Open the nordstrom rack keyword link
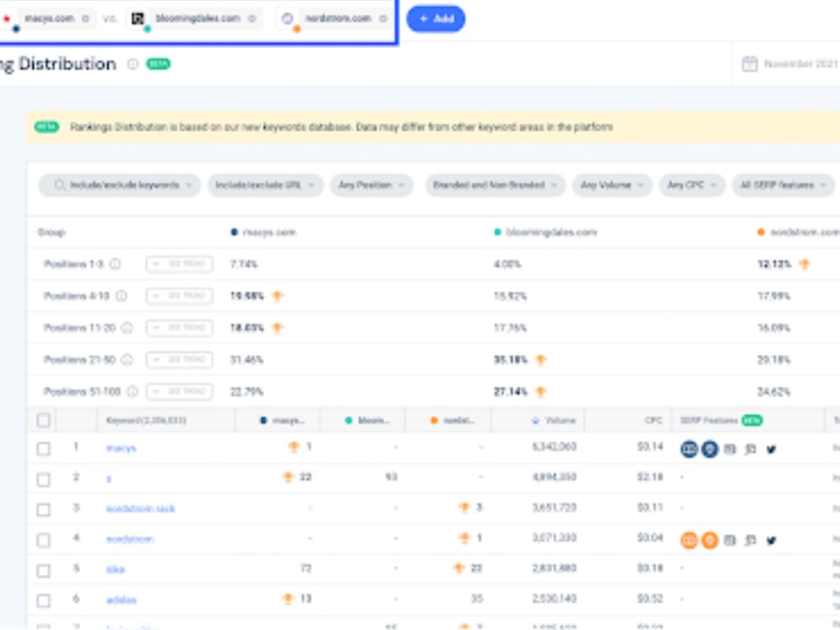This screenshot has height=630, width=840. point(140,508)
